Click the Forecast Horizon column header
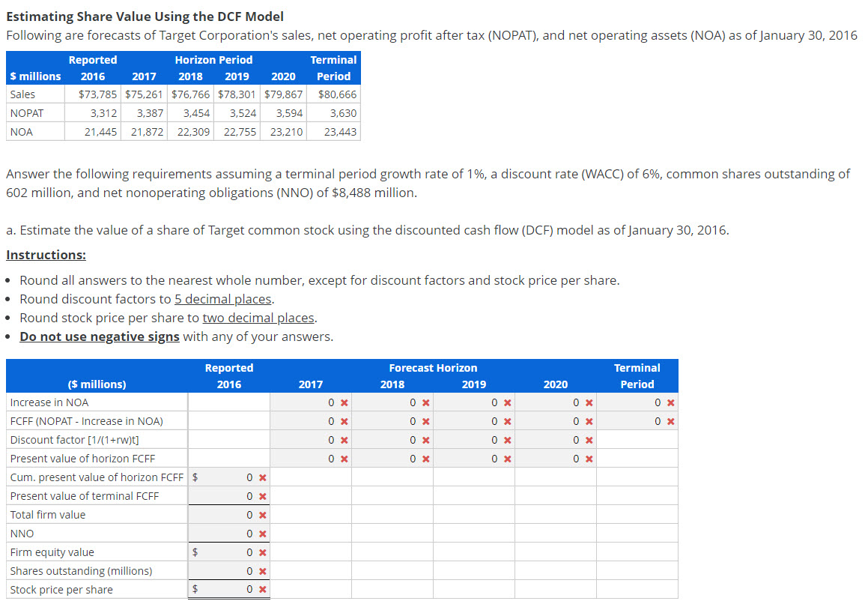This screenshot has width=868, height=607. [433, 368]
